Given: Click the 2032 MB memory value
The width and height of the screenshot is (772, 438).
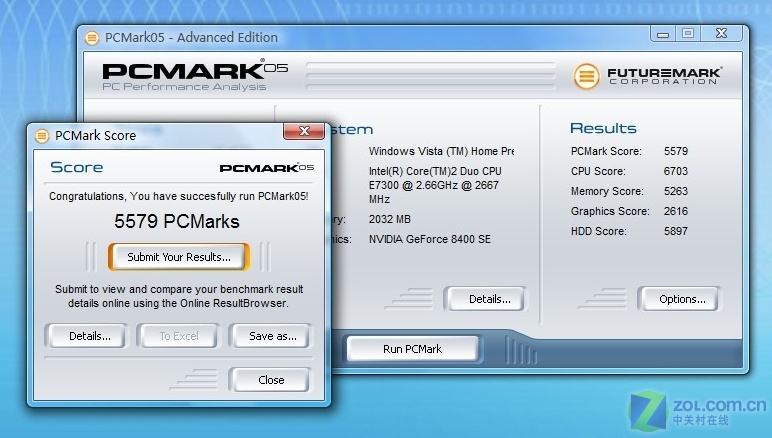Looking at the screenshot, I should click(x=389, y=219).
